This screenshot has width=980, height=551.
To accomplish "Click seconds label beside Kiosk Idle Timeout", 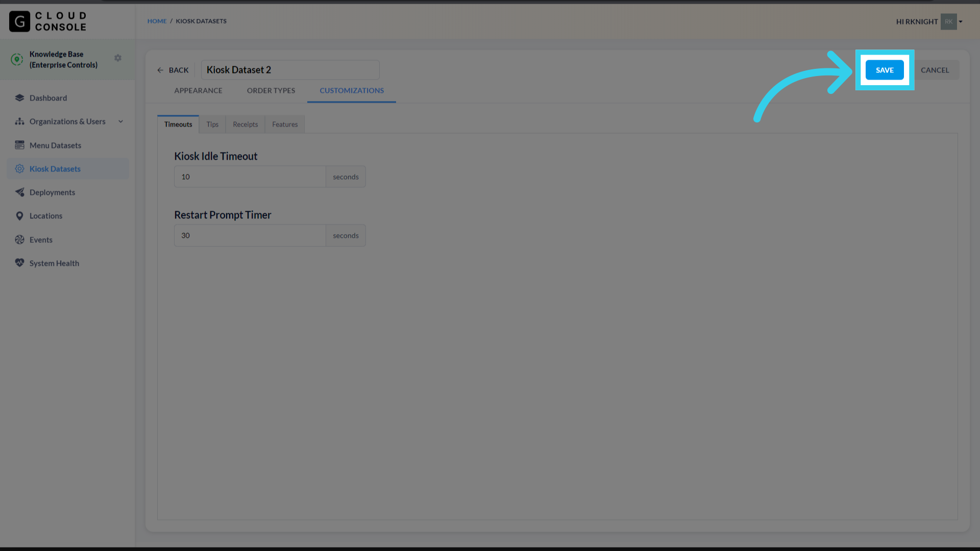I will pyautogui.click(x=346, y=177).
